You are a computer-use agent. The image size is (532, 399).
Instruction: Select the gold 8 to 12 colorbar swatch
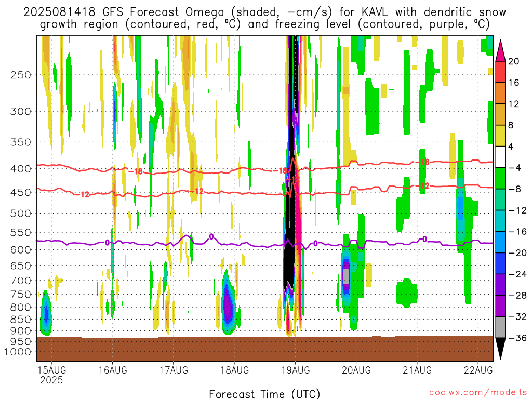point(500,114)
